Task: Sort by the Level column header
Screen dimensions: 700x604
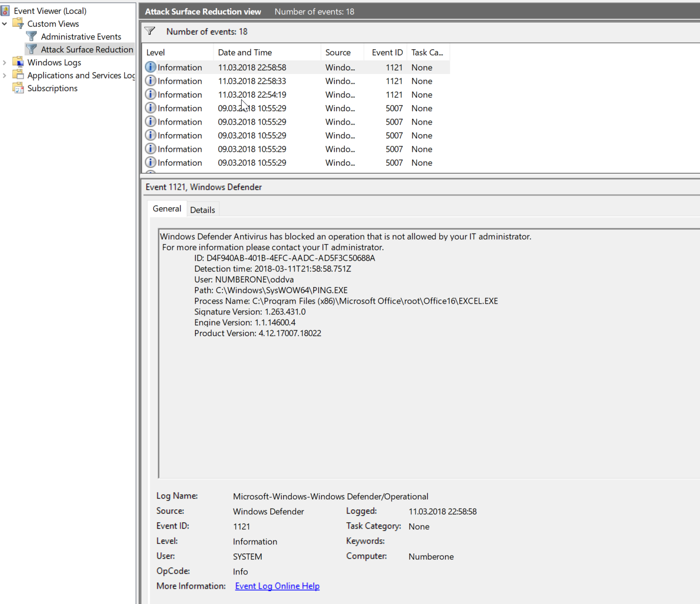Action: pyautogui.click(x=156, y=53)
